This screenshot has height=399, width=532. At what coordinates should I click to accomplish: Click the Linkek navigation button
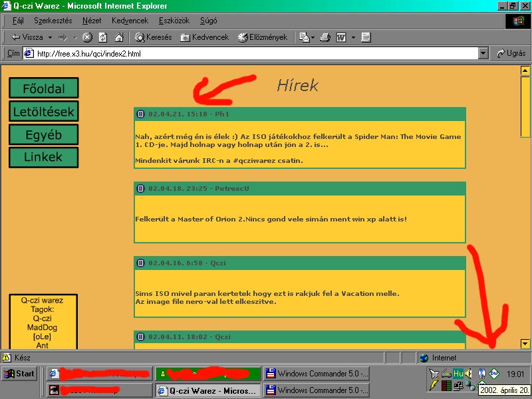tap(44, 157)
